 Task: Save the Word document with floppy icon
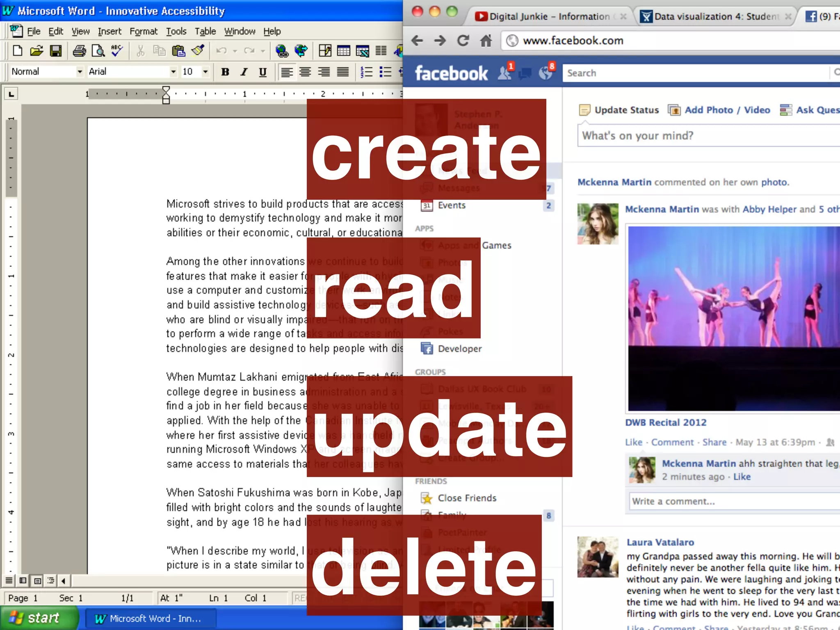tap(55, 51)
